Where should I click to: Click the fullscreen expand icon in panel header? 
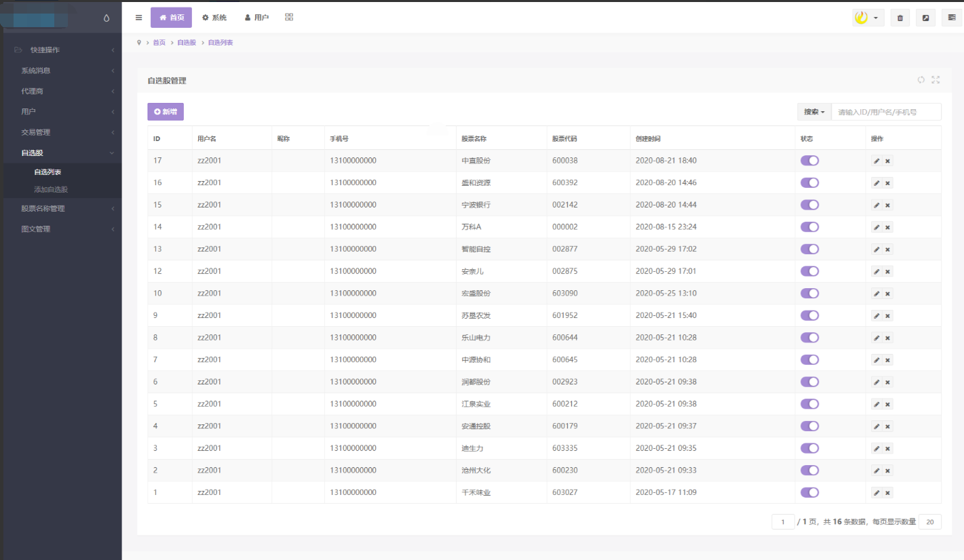(x=936, y=80)
